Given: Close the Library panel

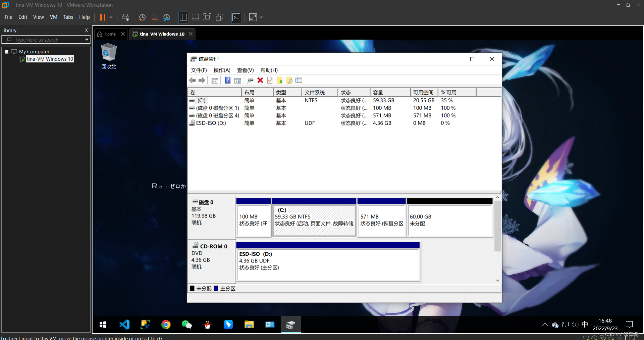Looking at the screenshot, I should point(86,30).
